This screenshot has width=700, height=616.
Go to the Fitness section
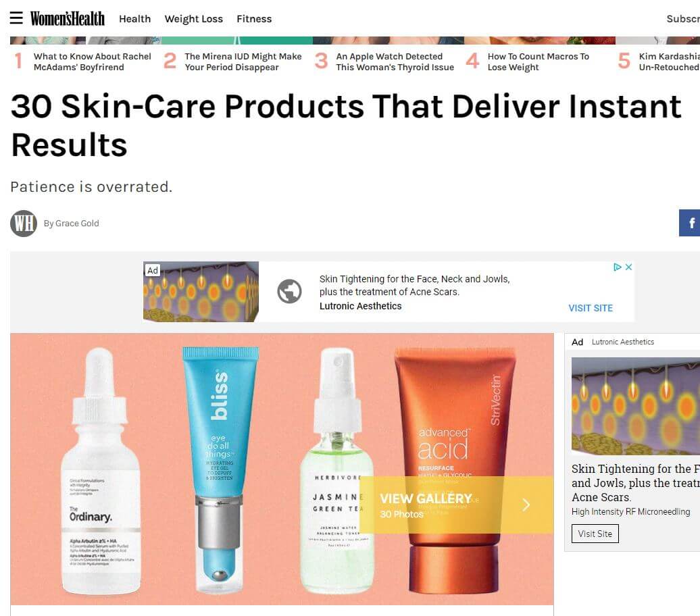pyautogui.click(x=254, y=19)
